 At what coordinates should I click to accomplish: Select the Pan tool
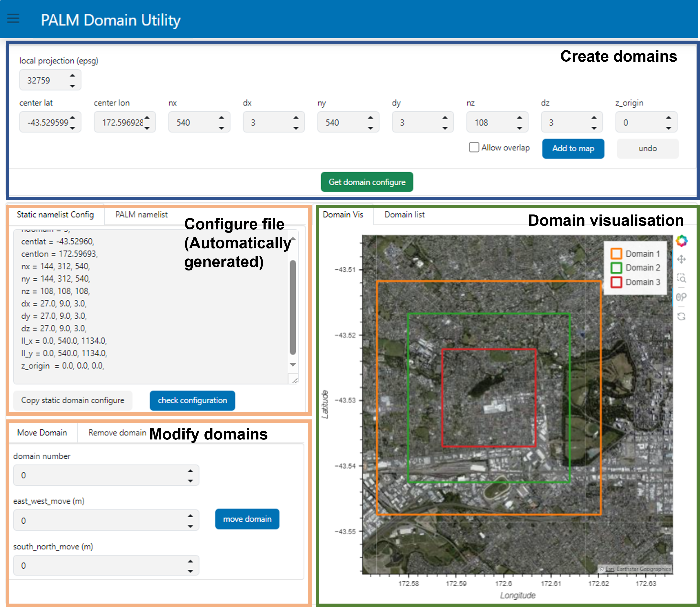point(681,259)
